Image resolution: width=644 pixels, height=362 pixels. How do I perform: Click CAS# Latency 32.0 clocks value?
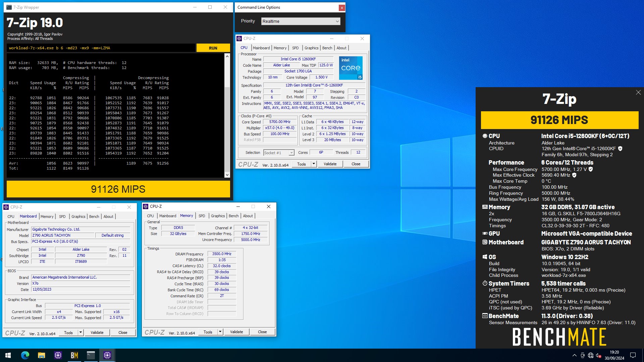click(222, 266)
